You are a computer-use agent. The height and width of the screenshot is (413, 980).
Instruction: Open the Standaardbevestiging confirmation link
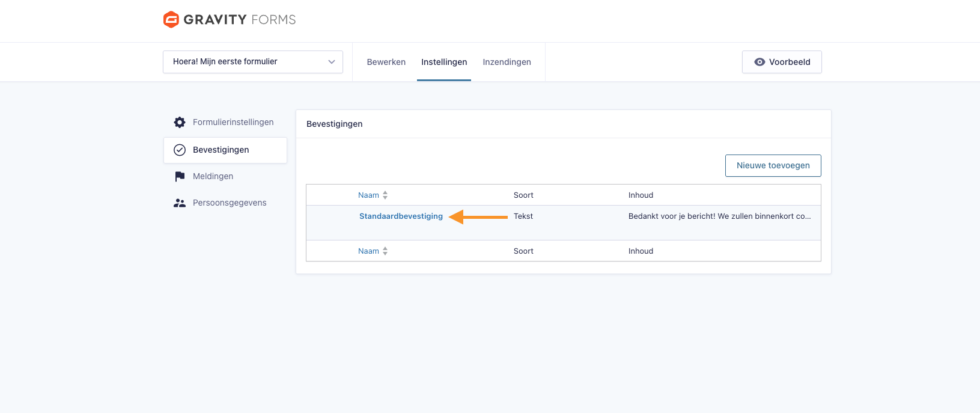401,216
